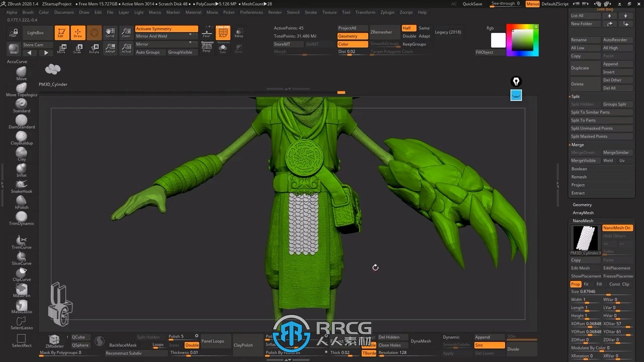This screenshot has height=362, width=644.
Task: Click the DynaMesh button
Action: (421, 341)
